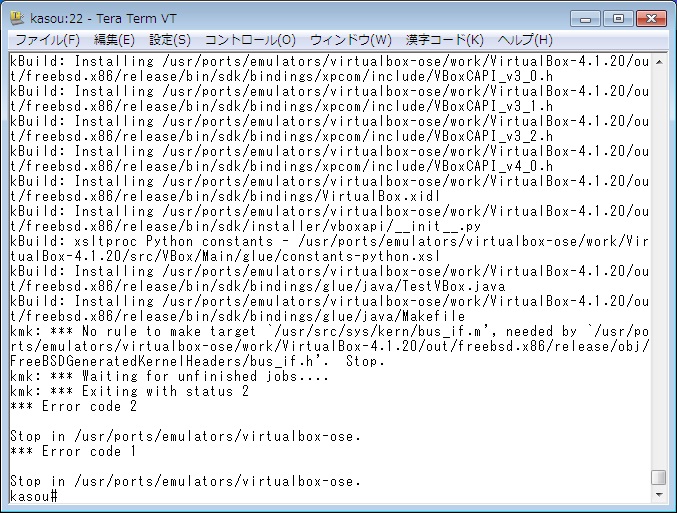Click the path ending VBoxCAPI_v3_2.h

[281, 136]
